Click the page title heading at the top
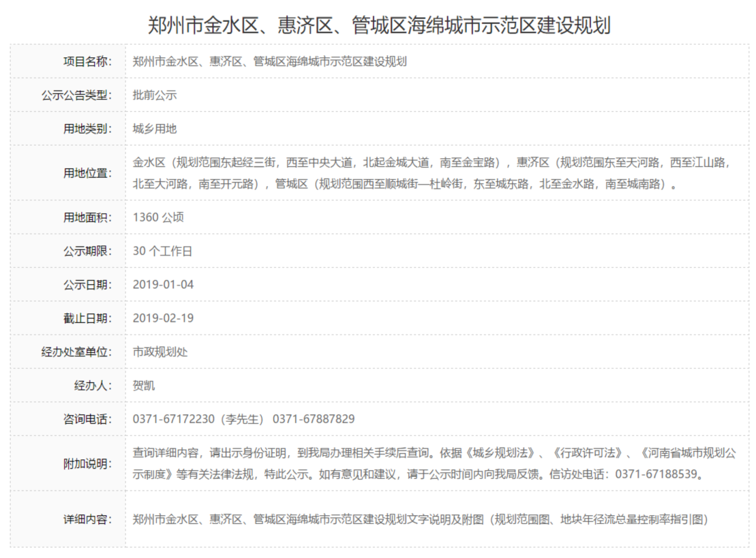This screenshot has height=558, width=756. (x=378, y=26)
